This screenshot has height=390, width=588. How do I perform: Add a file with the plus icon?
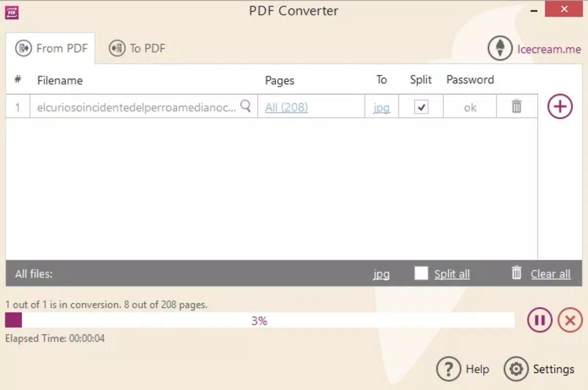coord(560,107)
